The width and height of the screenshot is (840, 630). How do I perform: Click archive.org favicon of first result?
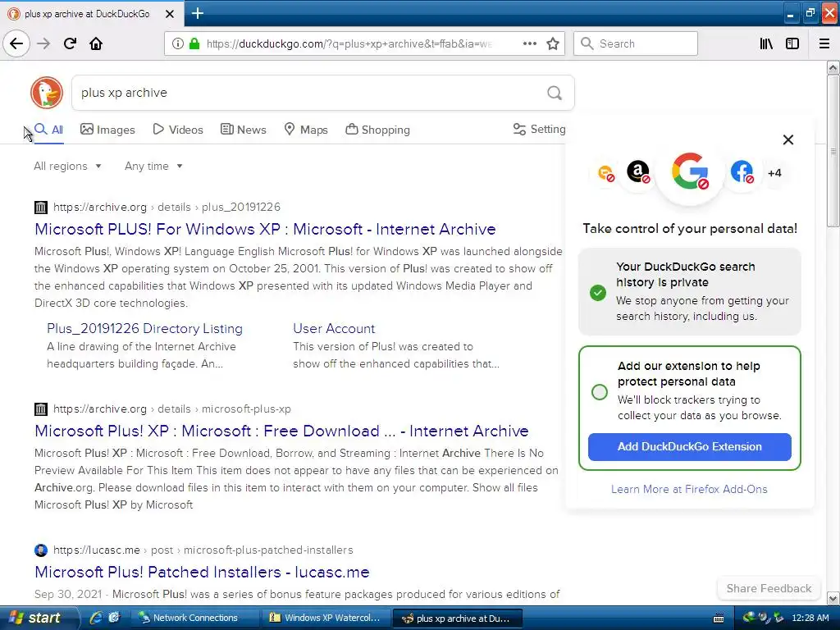click(41, 207)
